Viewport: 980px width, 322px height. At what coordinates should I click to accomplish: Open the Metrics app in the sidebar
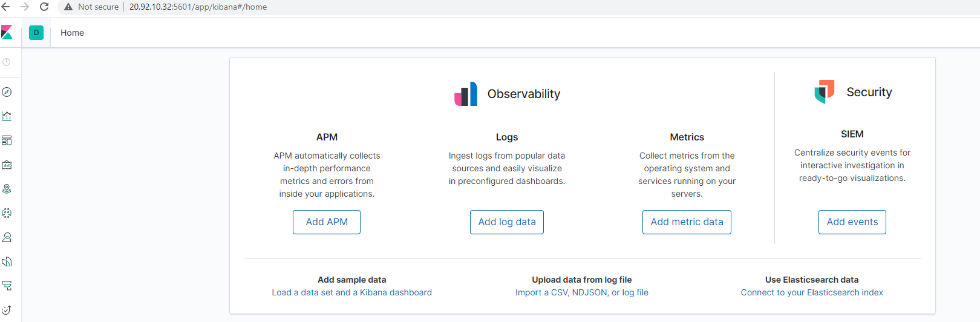tap(7, 237)
